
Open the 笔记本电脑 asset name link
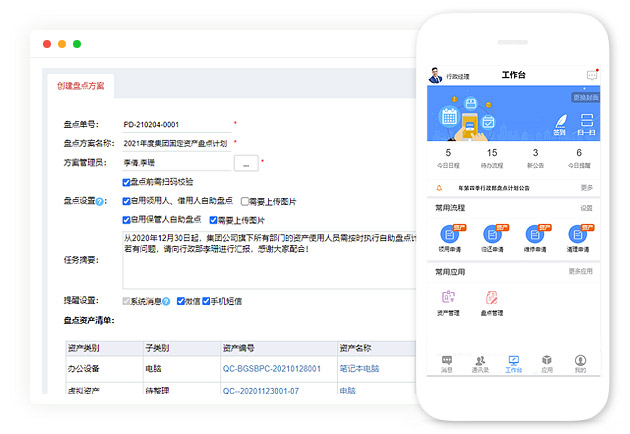359,369
